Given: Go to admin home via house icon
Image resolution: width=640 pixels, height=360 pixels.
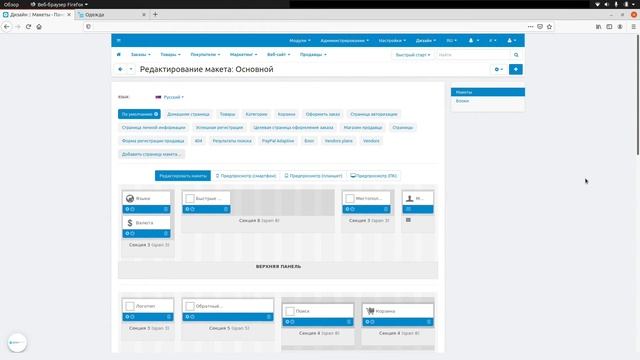Looking at the screenshot, I should (x=119, y=54).
